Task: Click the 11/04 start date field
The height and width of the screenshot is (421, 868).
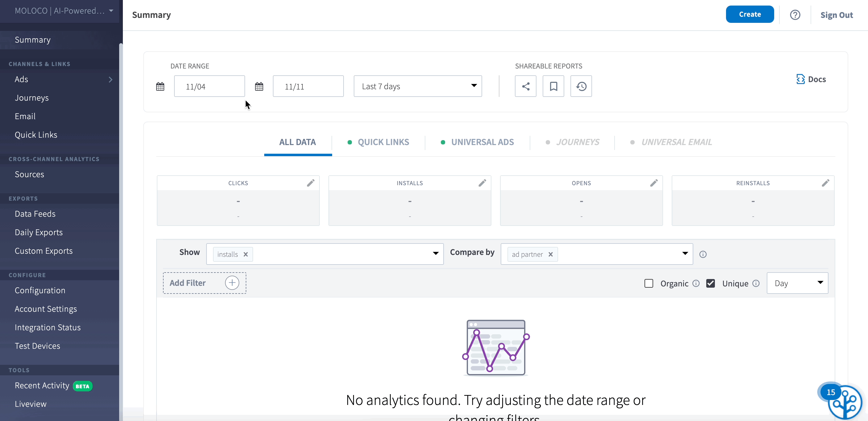Action: pyautogui.click(x=209, y=86)
